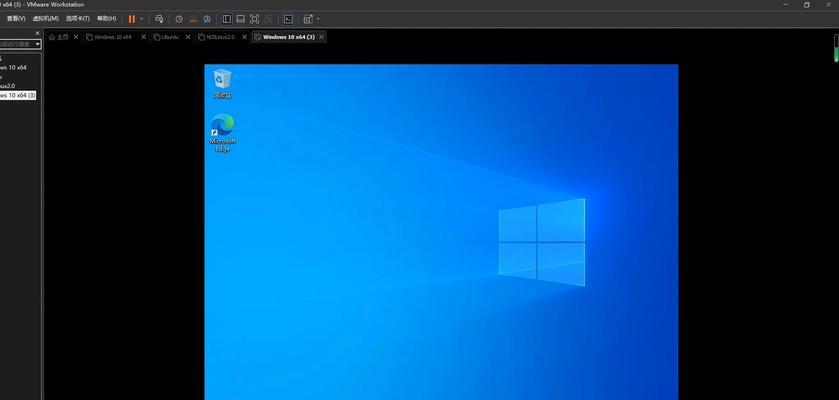This screenshot has height=400, width=839.
Task: Select Windows 10 x64 (3) in library
Action: 18,95
